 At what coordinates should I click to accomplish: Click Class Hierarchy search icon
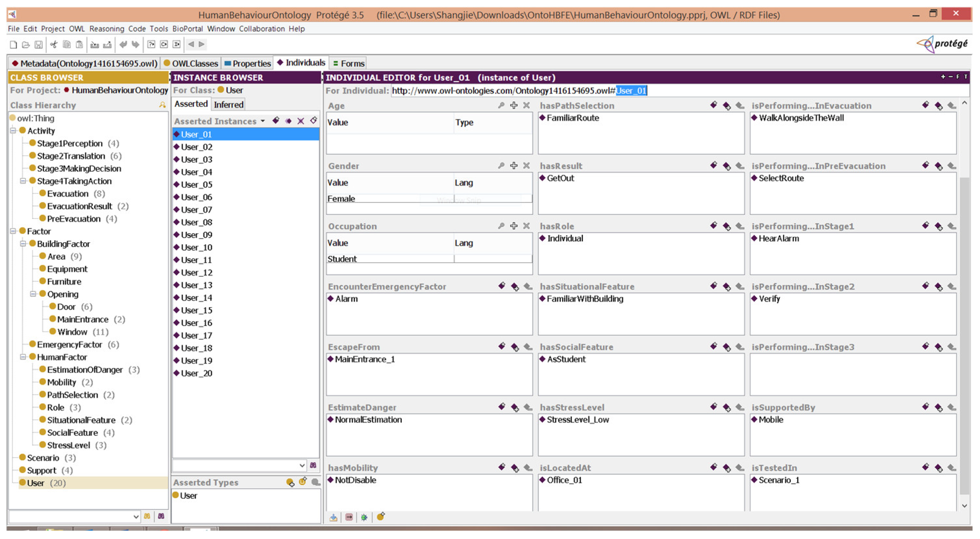(x=162, y=105)
